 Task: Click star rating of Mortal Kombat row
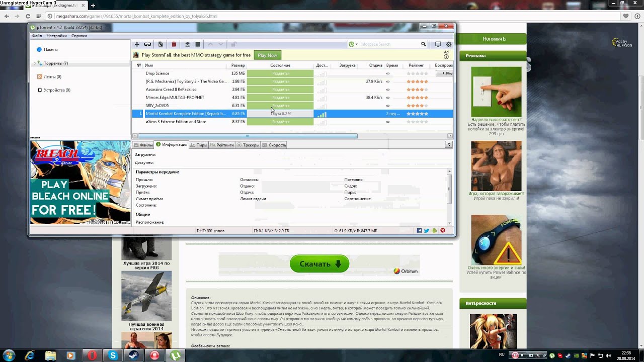[x=417, y=114]
